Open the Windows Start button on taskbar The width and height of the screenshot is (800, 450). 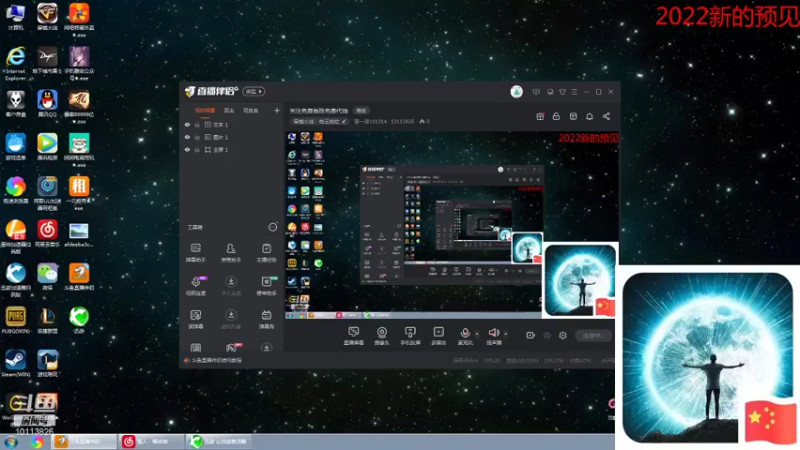click(x=11, y=442)
